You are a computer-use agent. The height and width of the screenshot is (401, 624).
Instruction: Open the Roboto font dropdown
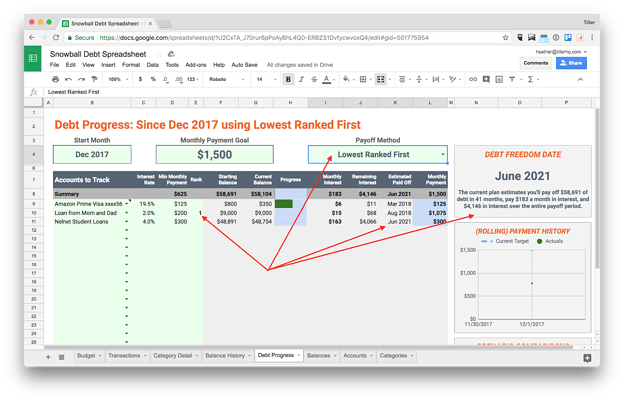click(226, 79)
